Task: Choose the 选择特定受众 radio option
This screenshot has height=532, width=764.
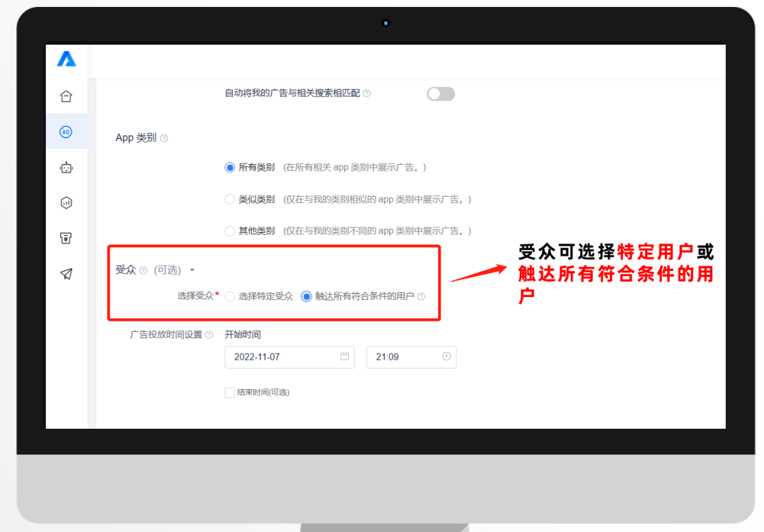Action: pos(229,296)
